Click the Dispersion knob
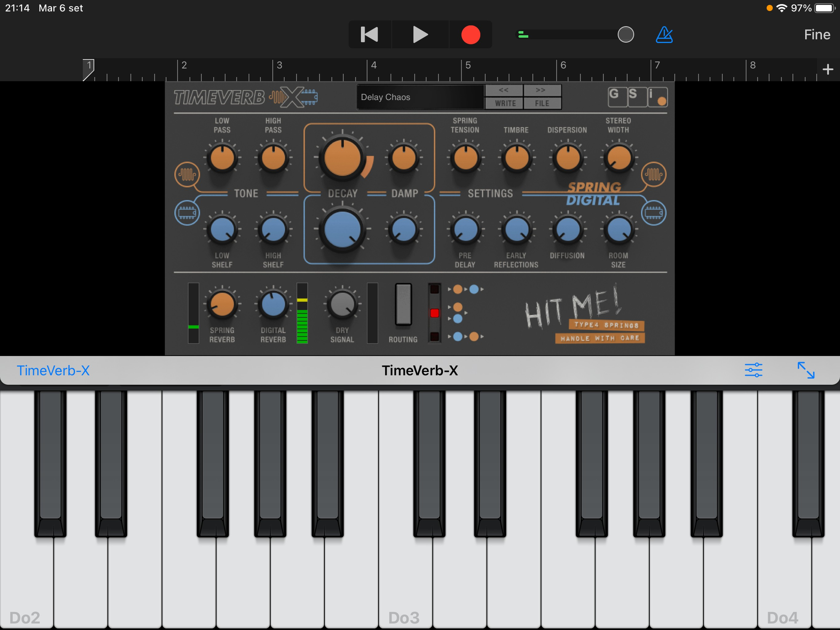 (x=568, y=158)
